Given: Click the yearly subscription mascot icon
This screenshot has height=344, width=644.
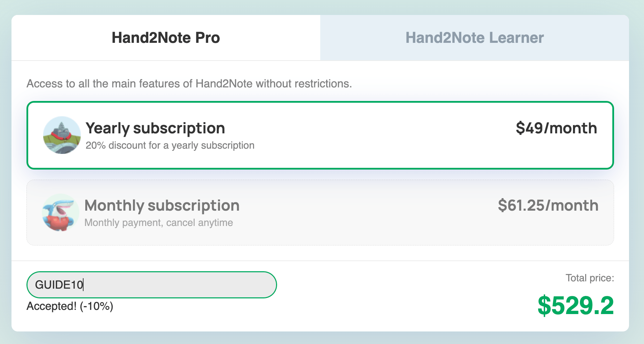Looking at the screenshot, I should 62,135.
